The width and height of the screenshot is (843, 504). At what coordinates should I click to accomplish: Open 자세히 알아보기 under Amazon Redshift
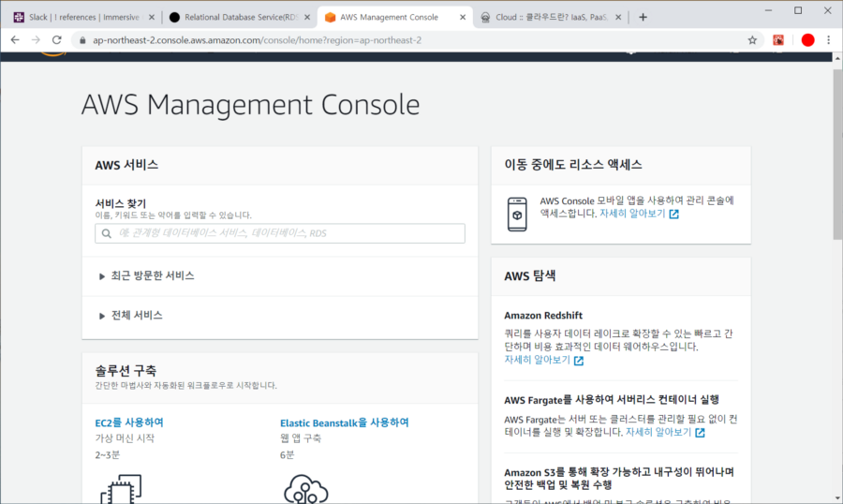click(x=537, y=360)
